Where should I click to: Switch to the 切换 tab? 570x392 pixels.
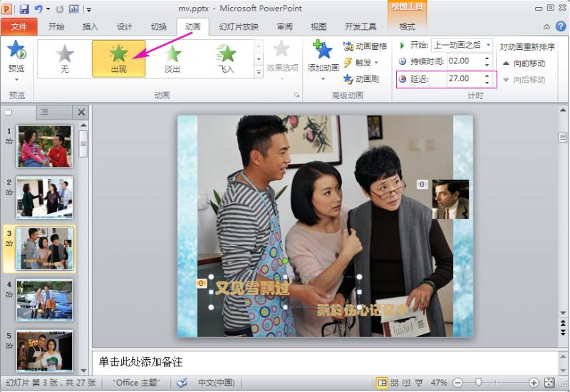(x=158, y=26)
